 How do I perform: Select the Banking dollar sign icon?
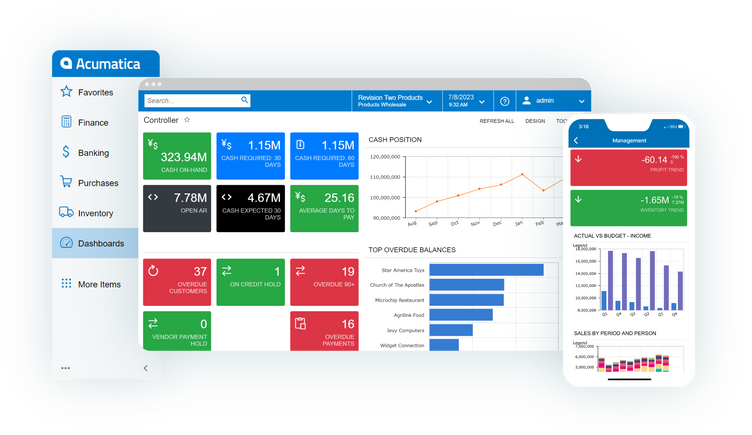[66, 153]
